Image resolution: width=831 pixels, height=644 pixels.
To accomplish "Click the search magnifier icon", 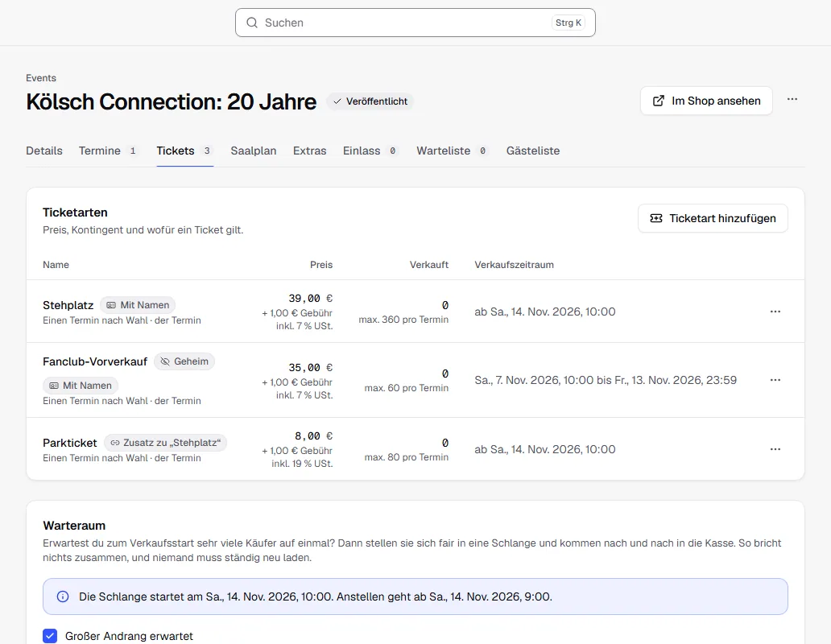I will 252,23.
